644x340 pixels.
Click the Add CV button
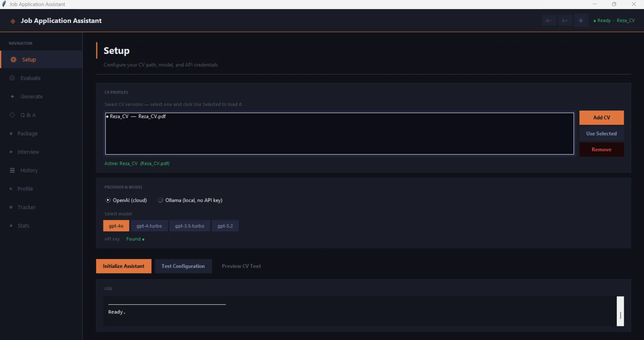pos(601,118)
